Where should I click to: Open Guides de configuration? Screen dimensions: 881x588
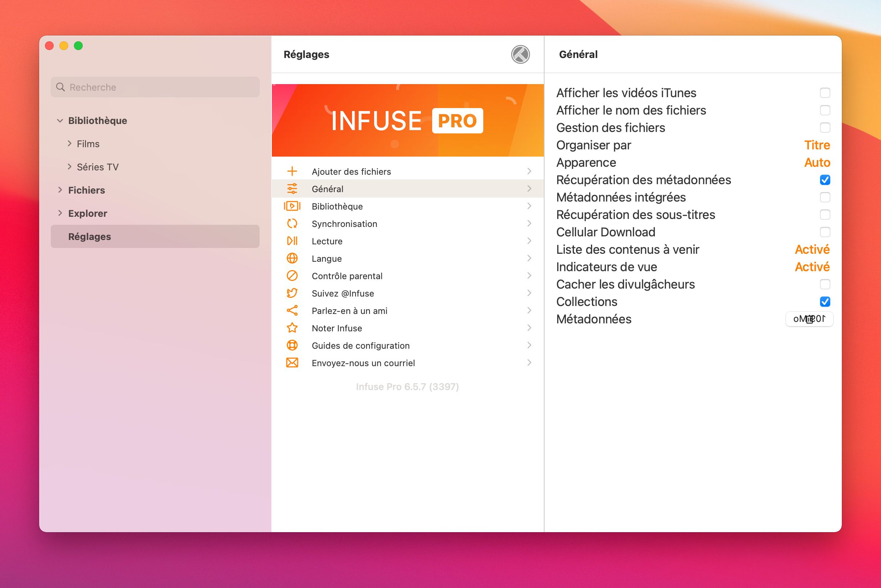tap(360, 345)
